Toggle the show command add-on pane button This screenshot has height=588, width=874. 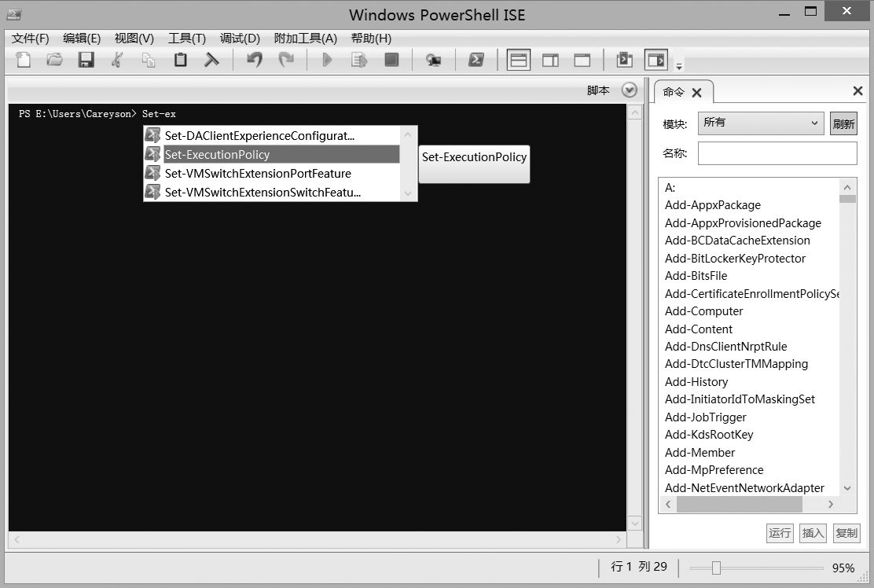[x=655, y=60]
